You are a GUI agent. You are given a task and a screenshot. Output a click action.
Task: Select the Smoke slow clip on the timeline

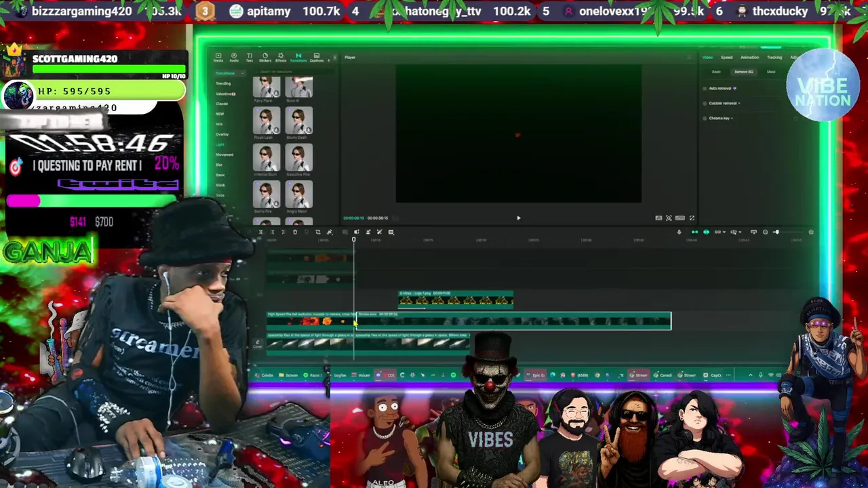click(514, 321)
